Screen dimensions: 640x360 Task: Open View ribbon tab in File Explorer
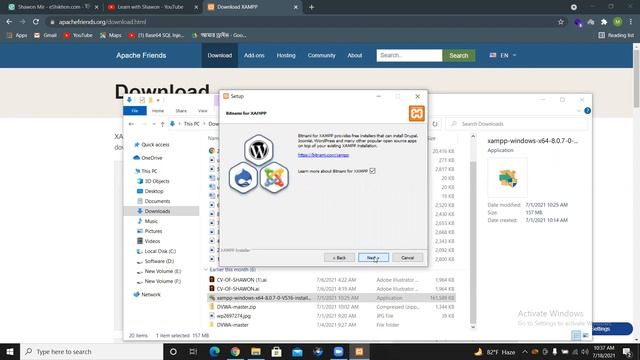[x=202, y=111]
